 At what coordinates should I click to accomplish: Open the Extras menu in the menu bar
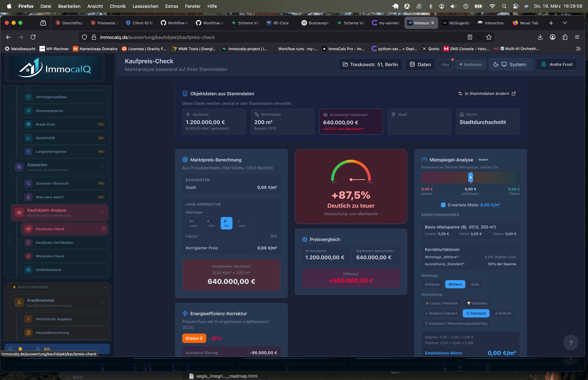coord(171,6)
